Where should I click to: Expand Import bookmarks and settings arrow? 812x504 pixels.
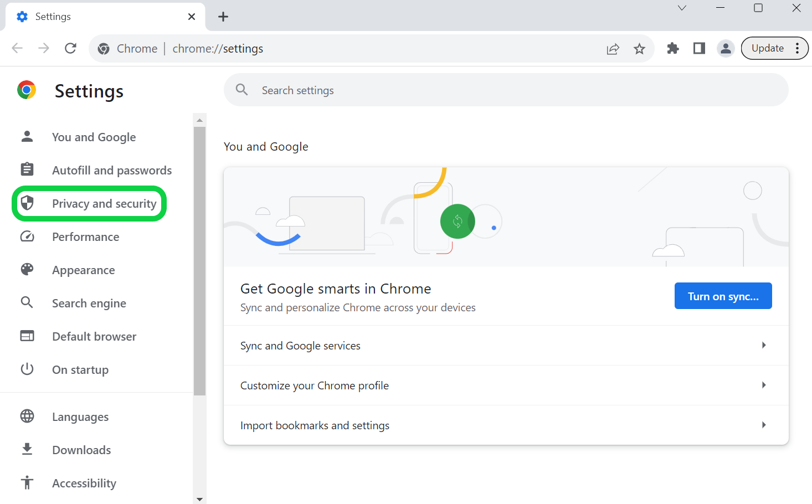(764, 425)
